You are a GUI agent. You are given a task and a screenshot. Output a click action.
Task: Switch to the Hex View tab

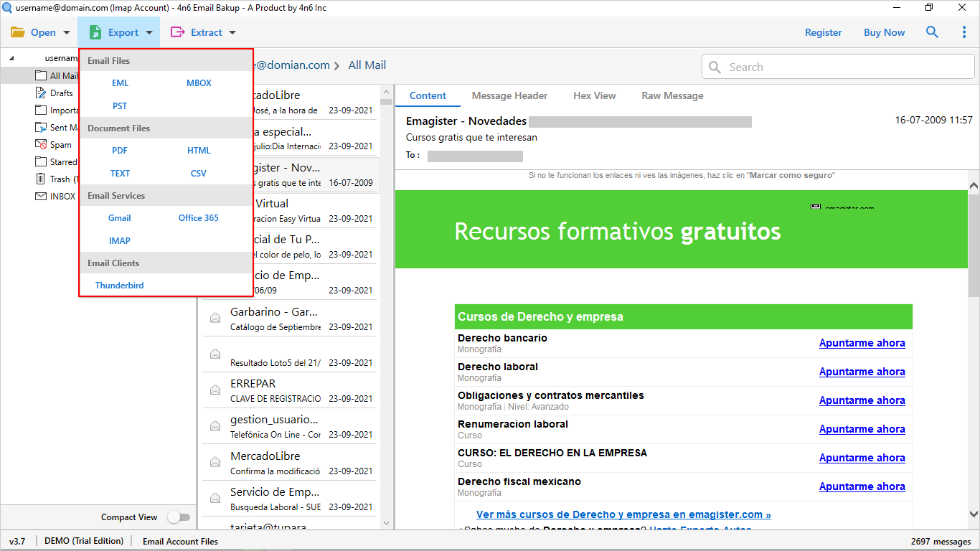pyautogui.click(x=595, y=96)
